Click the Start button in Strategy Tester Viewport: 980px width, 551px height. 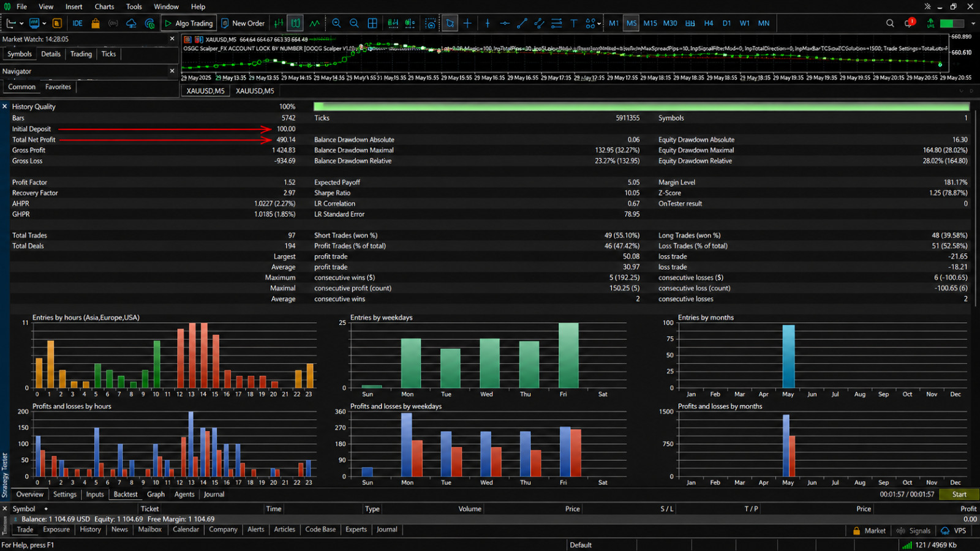click(959, 495)
